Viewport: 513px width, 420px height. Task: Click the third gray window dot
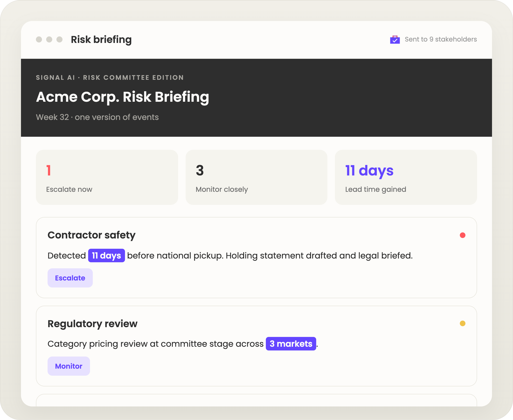tap(59, 39)
